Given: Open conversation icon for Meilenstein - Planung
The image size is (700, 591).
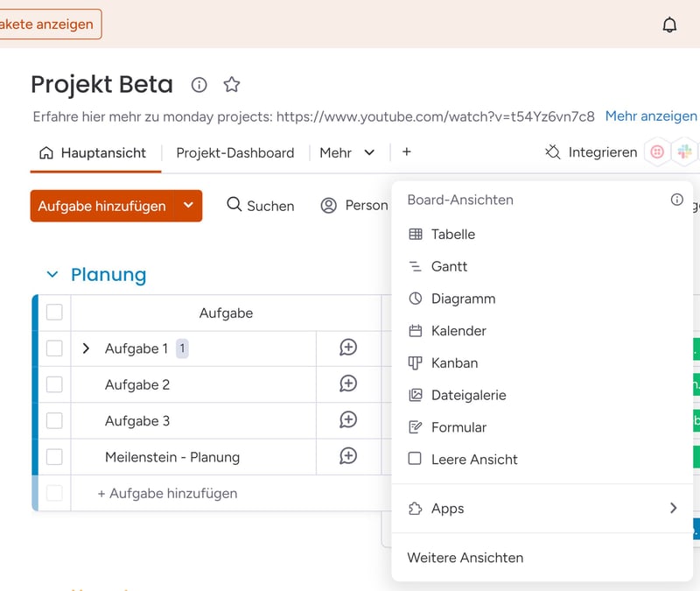Looking at the screenshot, I should (x=348, y=456).
